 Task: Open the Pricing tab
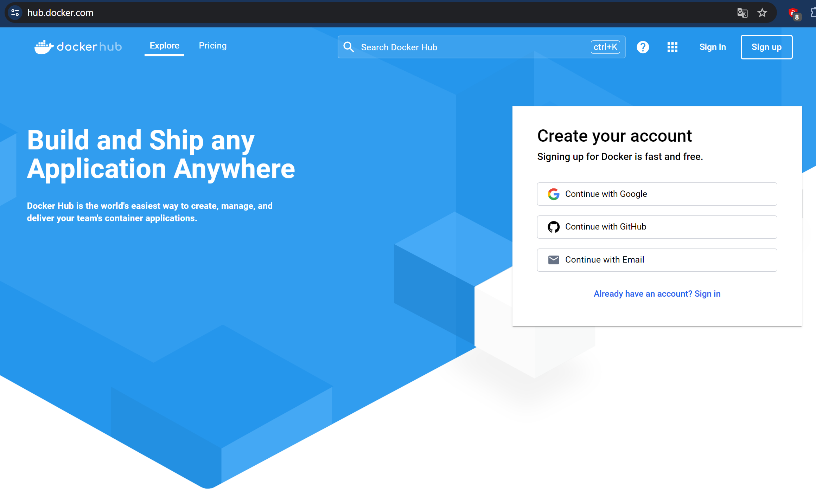pyautogui.click(x=213, y=46)
